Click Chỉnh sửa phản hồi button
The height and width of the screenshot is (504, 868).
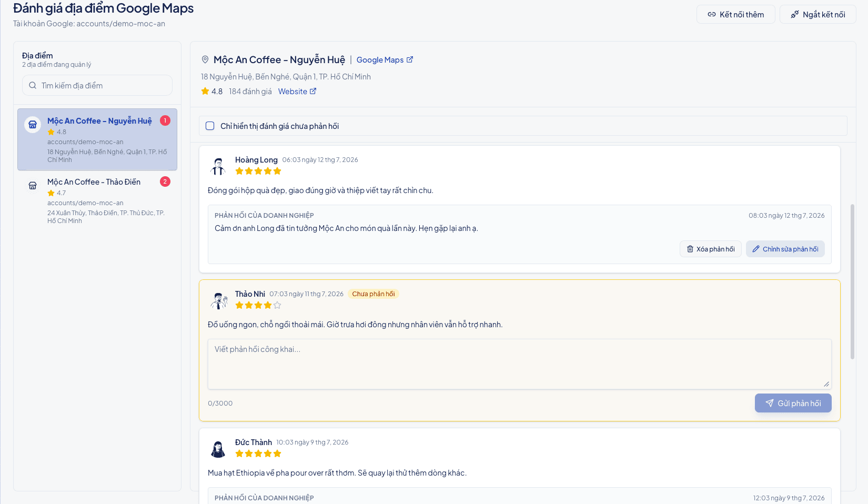785,249
